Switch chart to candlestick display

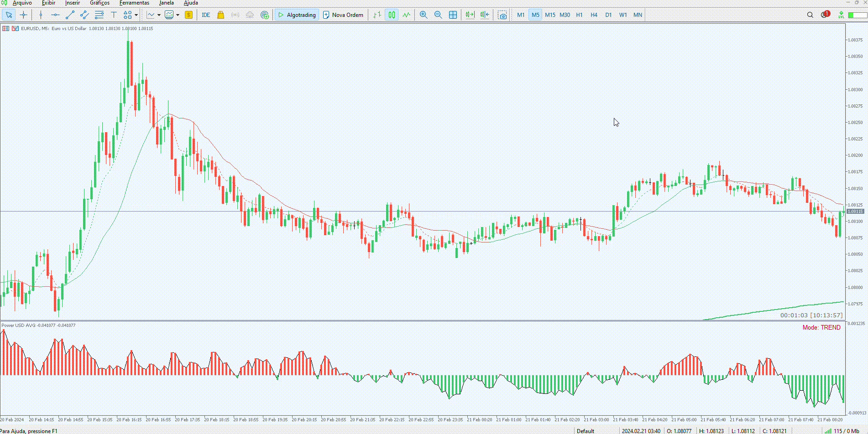point(392,15)
